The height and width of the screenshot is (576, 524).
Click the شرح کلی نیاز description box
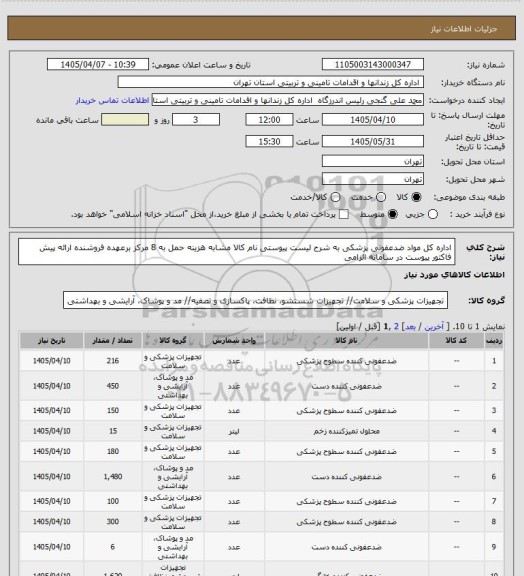point(237,252)
